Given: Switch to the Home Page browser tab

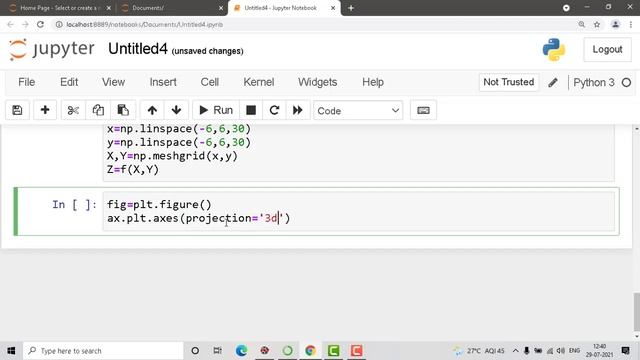Looking at the screenshot, I should (59, 8).
